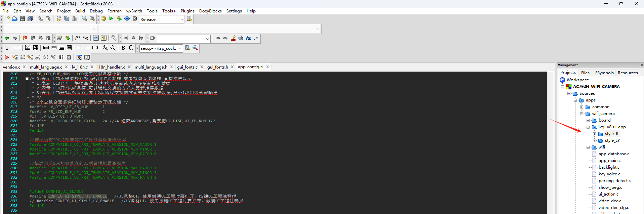Open the Resources tab in Management
This screenshot has height=214, width=644.
click(x=628, y=73)
